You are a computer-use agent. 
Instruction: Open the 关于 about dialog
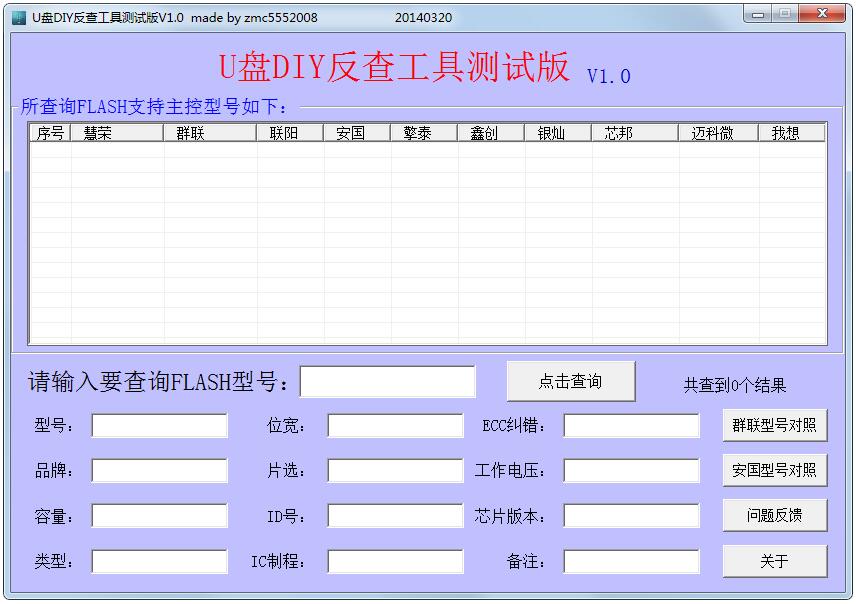[774, 561]
